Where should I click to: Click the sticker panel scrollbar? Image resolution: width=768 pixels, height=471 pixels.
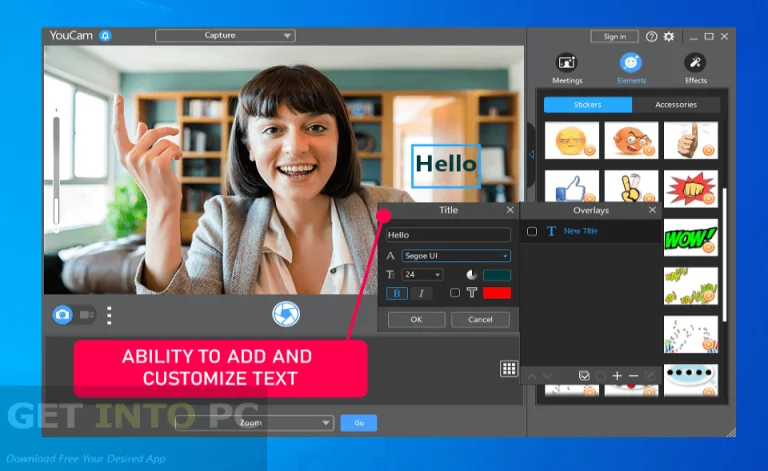point(724,255)
